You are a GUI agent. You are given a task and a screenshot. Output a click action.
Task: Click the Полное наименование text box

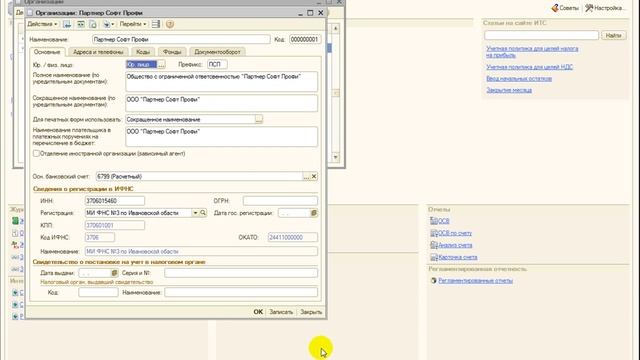pos(221,82)
